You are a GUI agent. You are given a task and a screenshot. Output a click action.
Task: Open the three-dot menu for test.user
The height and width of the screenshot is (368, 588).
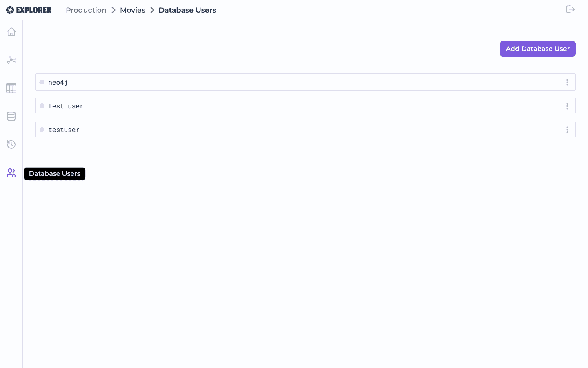(567, 106)
